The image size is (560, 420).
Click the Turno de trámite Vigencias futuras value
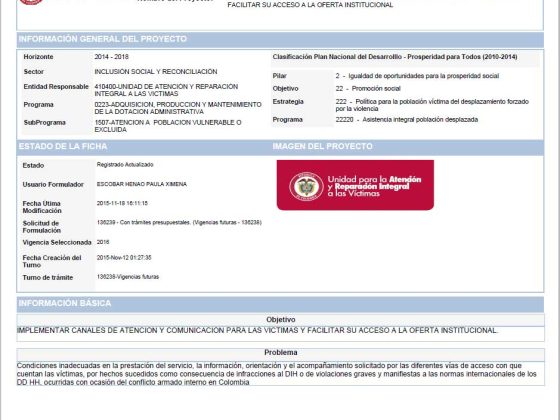[x=128, y=277]
